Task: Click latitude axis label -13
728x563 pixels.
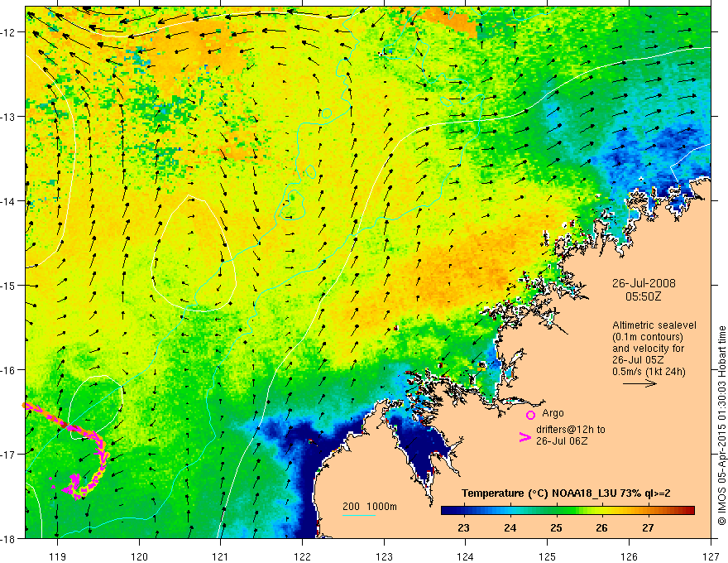Action: pyautogui.click(x=9, y=117)
